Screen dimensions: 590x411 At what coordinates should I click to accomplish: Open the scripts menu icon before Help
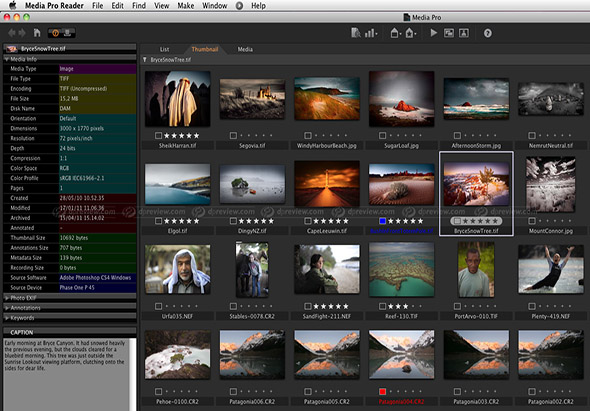239,6
